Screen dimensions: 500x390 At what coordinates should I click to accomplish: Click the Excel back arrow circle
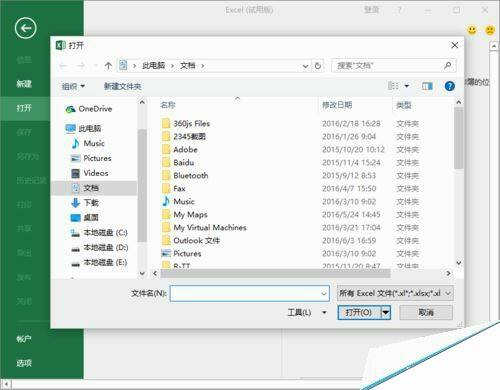click(25, 28)
